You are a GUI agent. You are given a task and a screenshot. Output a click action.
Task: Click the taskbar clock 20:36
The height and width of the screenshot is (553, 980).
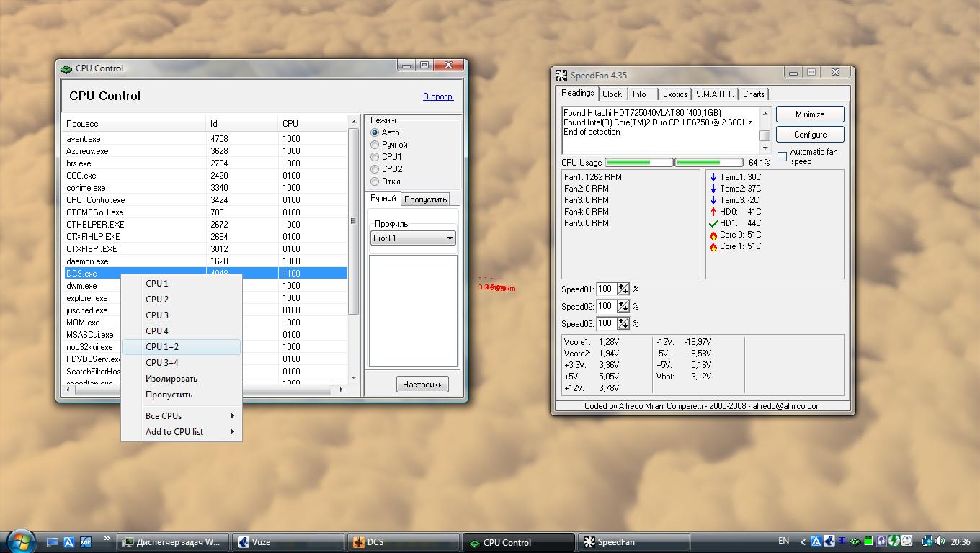click(961, 541)
